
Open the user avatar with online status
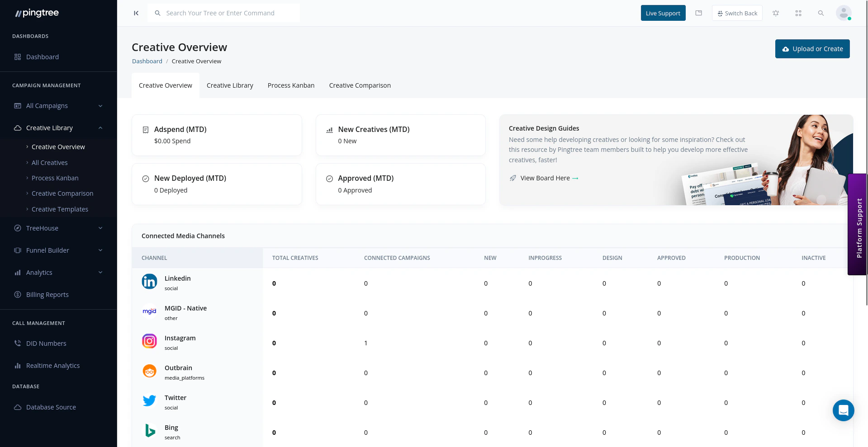[x=843, y=13]
